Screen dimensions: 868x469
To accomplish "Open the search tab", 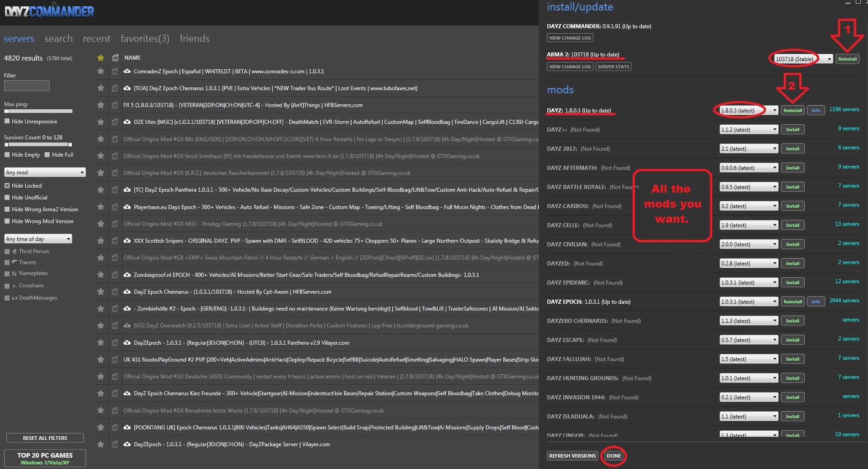I will point(58,39).
